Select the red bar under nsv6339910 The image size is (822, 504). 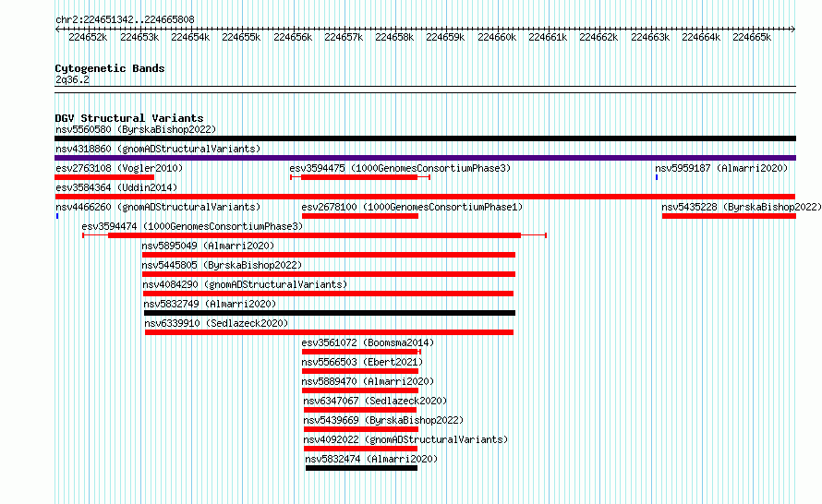pos(329,332)
